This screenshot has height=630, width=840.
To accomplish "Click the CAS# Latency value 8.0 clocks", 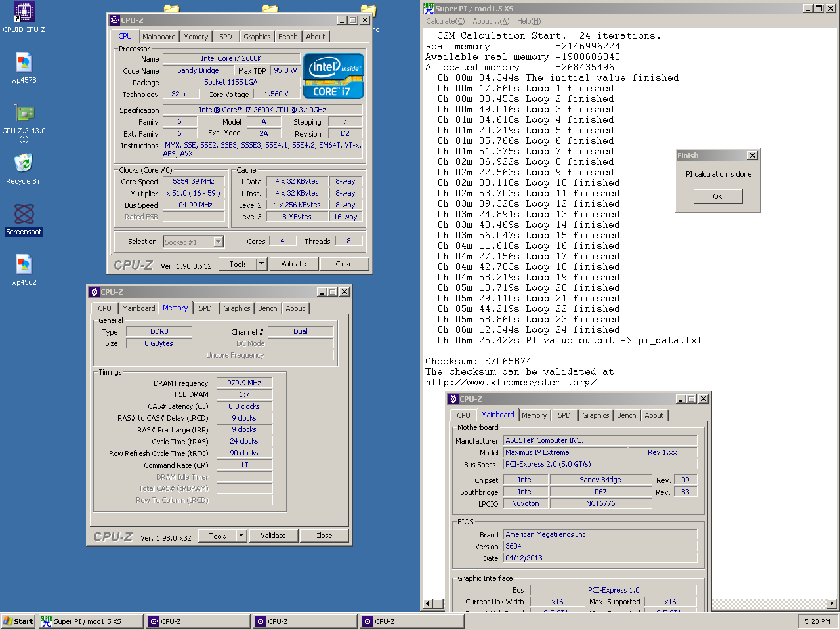I will click(x=244, y=406).
